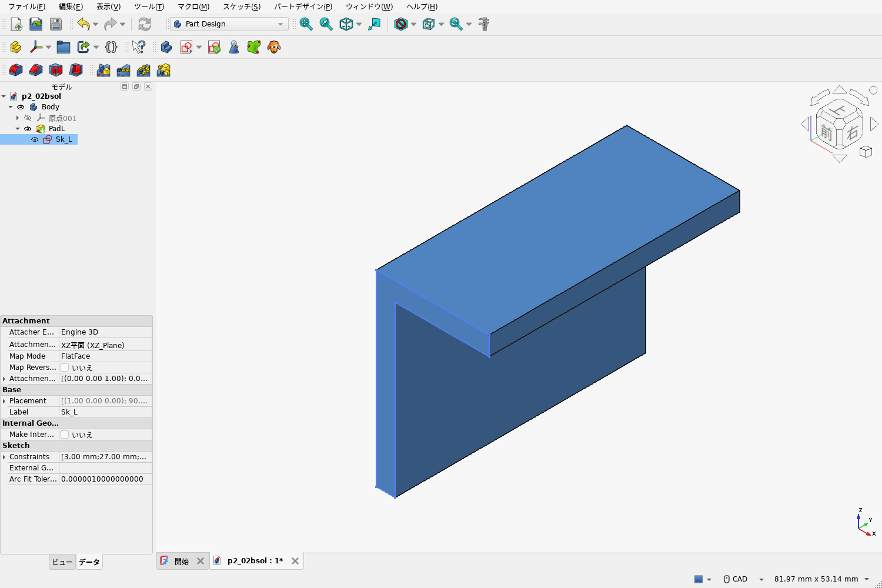Toggle the Make Internals checkbox
This screenshot has height=588, width=882.
click(65, 435)
